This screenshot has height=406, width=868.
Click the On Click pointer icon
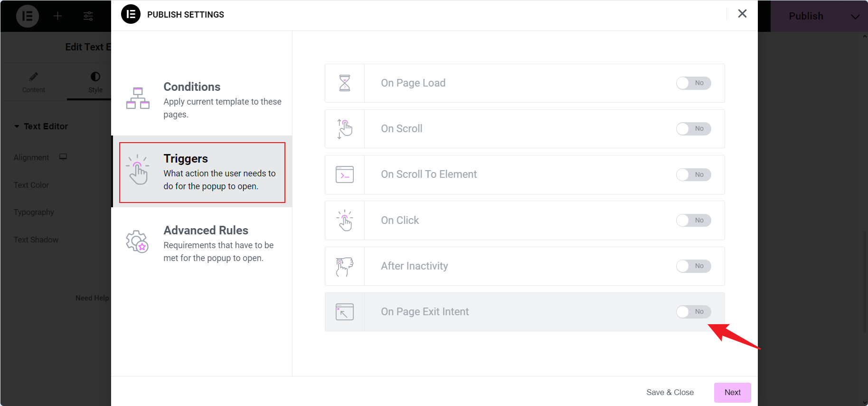pyautogui.click(x=345, y=220)
